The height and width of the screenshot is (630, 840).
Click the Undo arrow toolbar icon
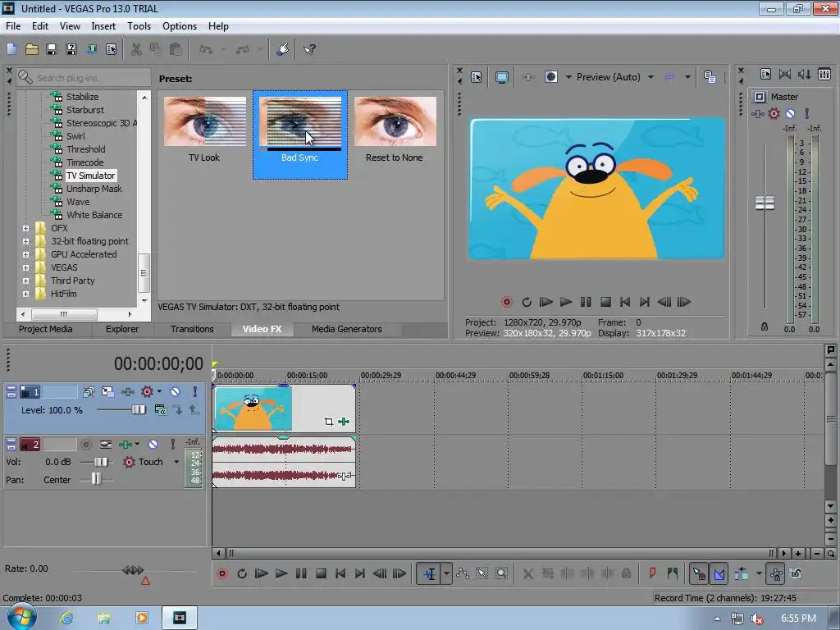[206, 49]
